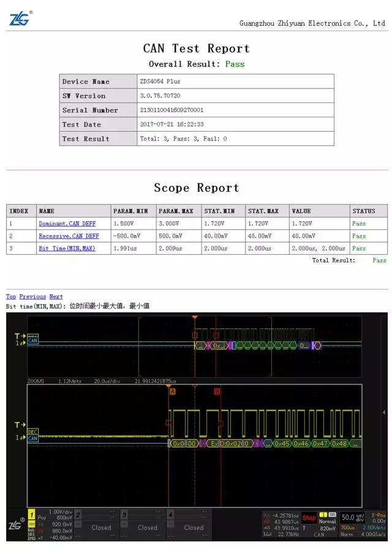Click the ZLG logo on oscilloscope bottom bar
The width and height of the screenshot is (392, 549).
16,525
